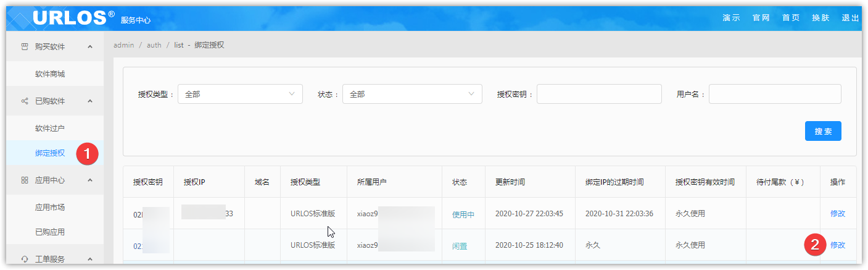The height and width of the screenshot is (270, 868).
Task: Click 换肤 in the top navigation
Action: (x=820, y=18)
